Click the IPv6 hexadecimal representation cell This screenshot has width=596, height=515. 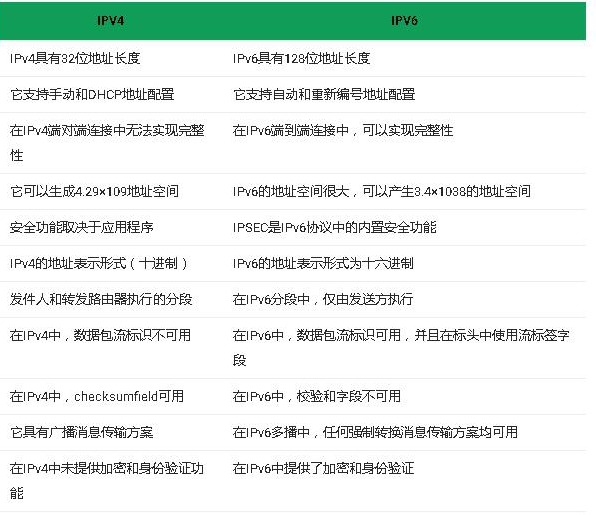323,263
